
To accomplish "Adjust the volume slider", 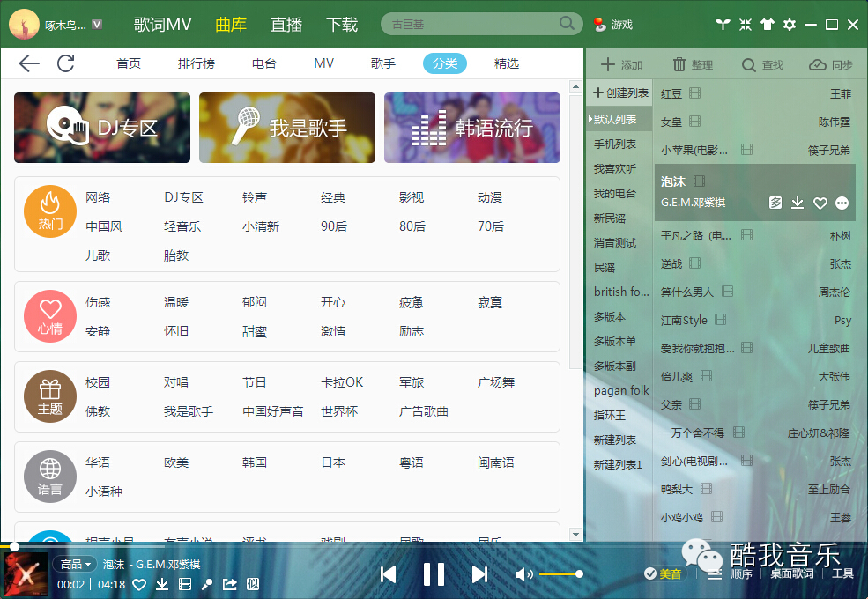I will point(560,574).
